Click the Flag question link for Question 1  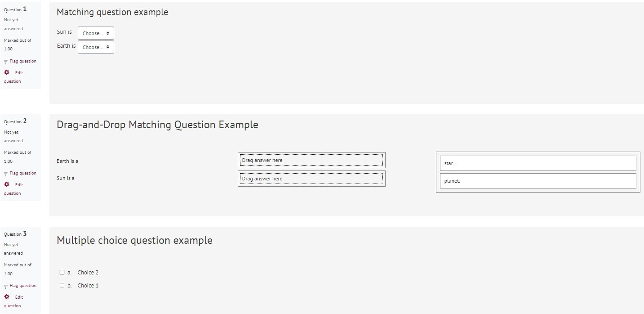[23, 61]
